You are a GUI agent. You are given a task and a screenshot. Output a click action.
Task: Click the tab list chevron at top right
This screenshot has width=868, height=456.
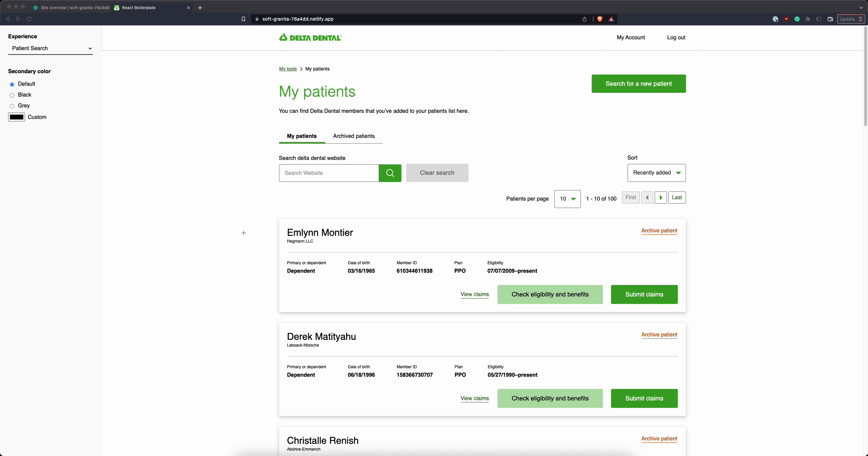tap(861, 8)
